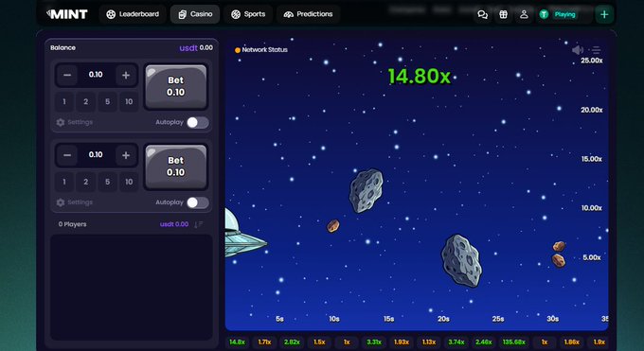Image resolution: width=644 pixels, height=351 pixels.
Task: Click the 1.5x history chip
Action: pyautogui.click(x=319, y=342)
